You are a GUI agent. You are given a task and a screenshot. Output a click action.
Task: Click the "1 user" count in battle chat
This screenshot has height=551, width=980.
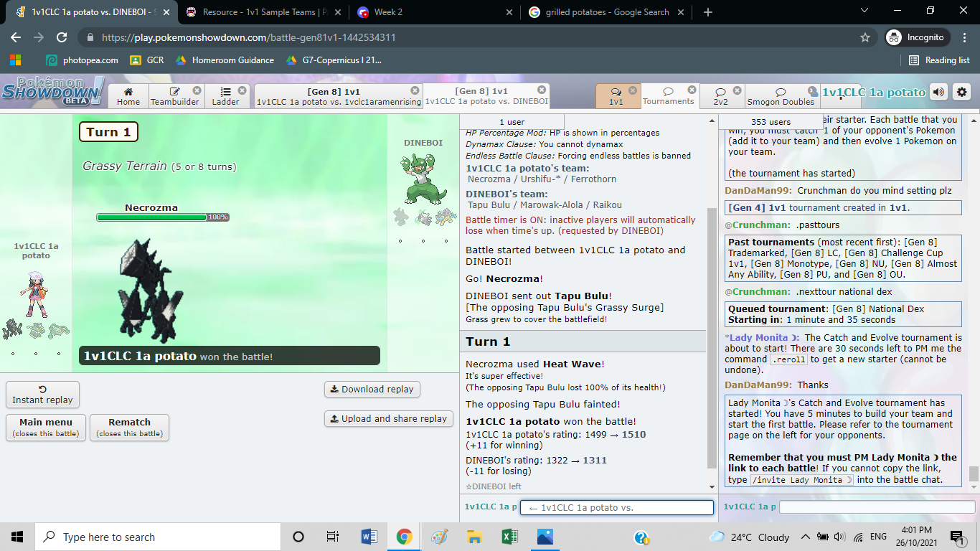click(512, 122)
